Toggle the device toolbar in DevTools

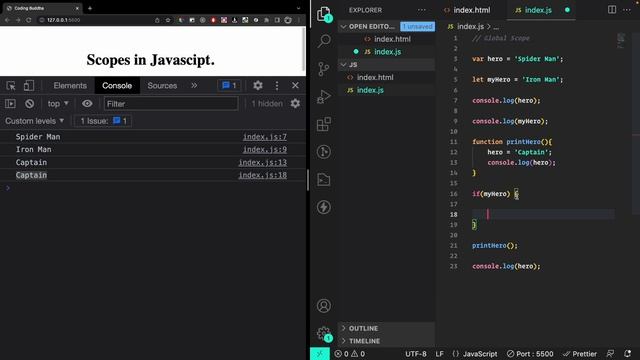click(29, 86)
